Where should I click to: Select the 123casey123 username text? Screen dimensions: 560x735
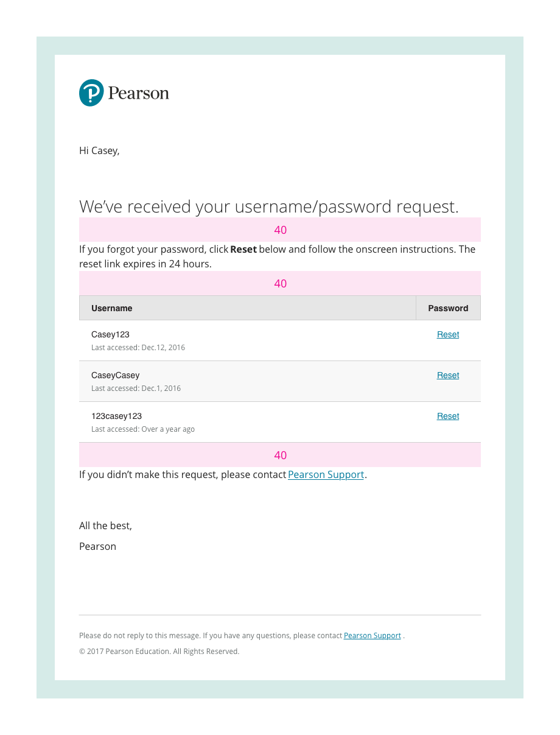coord(116,416)
